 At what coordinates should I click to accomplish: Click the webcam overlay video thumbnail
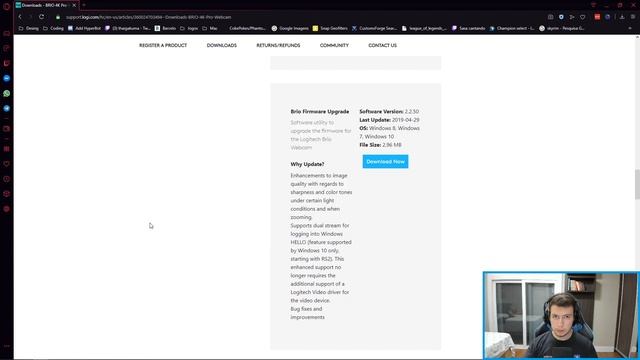pos(561,316)
